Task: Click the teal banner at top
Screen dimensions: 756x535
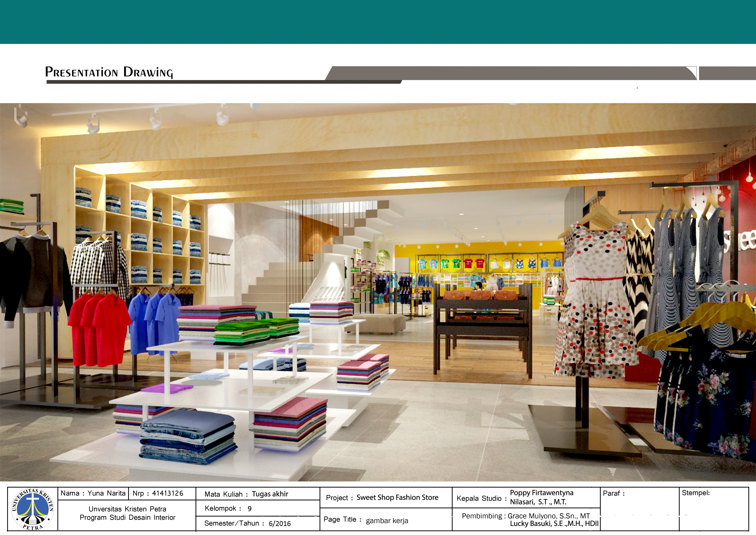Action: pyautogui.click(x=378, y=22)
